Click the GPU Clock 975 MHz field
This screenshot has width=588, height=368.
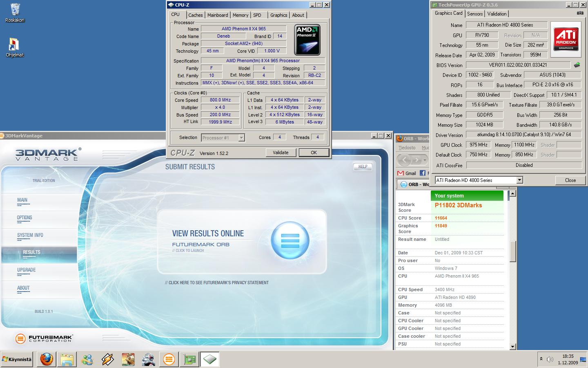(479, 145)
